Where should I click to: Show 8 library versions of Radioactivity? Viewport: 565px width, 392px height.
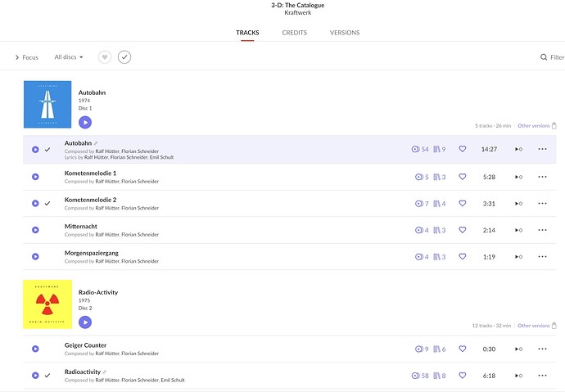click(439, 376)
